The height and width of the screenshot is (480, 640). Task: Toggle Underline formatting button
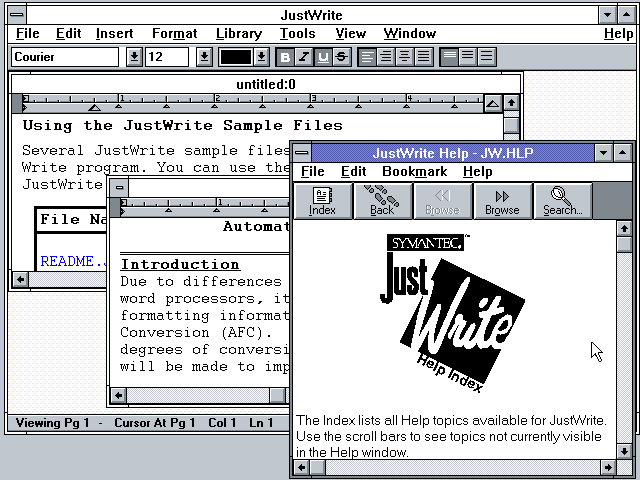coord(323,57)
